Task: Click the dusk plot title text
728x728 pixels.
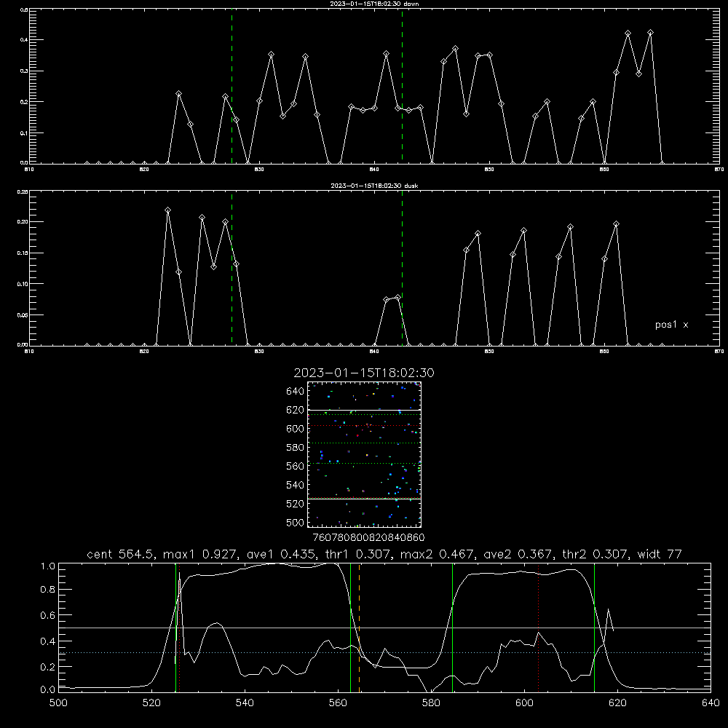Action: click(374, 186)
